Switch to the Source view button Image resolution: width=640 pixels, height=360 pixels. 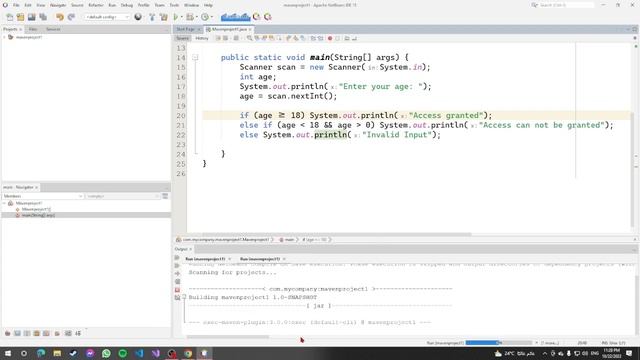click(x=182, y=38)
